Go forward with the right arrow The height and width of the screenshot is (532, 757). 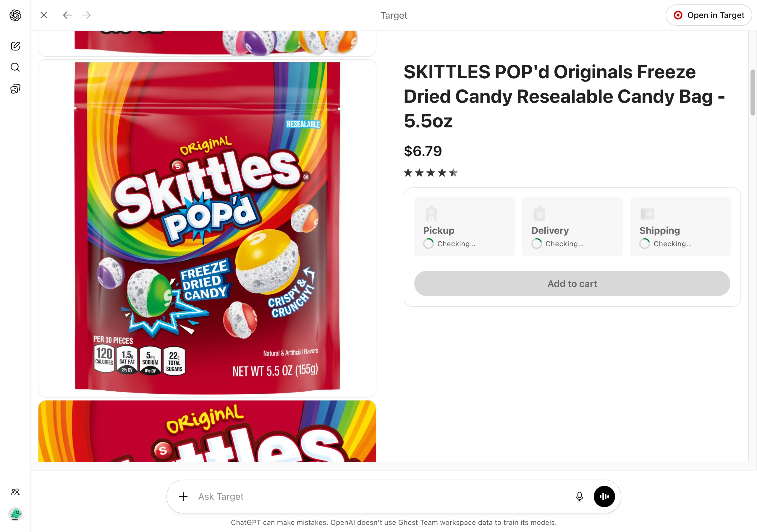coord(86,15)
